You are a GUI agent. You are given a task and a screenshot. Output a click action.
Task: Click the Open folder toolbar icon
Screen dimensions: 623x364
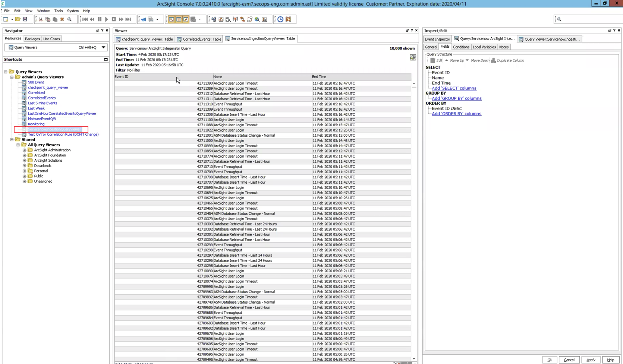(18, 19)
